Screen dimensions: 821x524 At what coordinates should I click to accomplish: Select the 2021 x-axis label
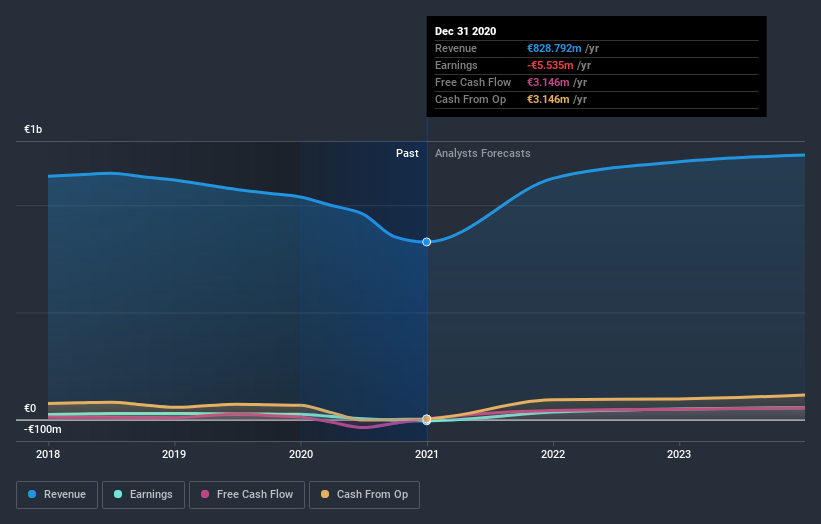coord(427,454)
